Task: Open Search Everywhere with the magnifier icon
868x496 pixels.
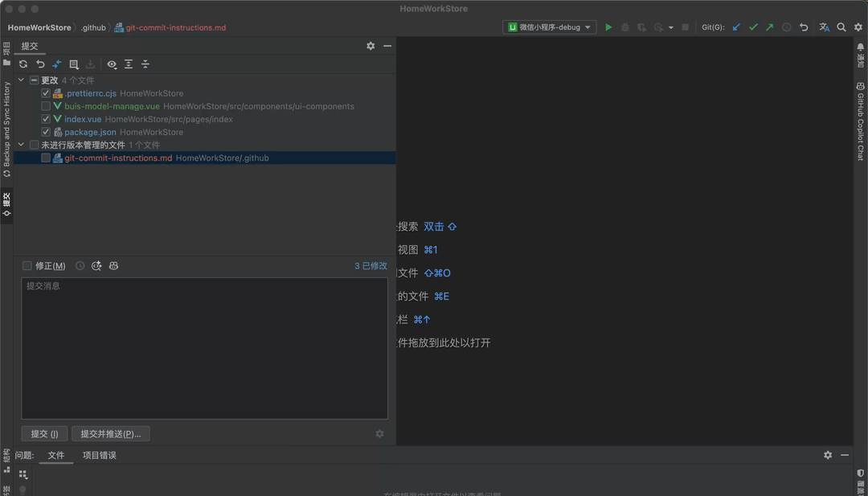Action: coord(840,27)
